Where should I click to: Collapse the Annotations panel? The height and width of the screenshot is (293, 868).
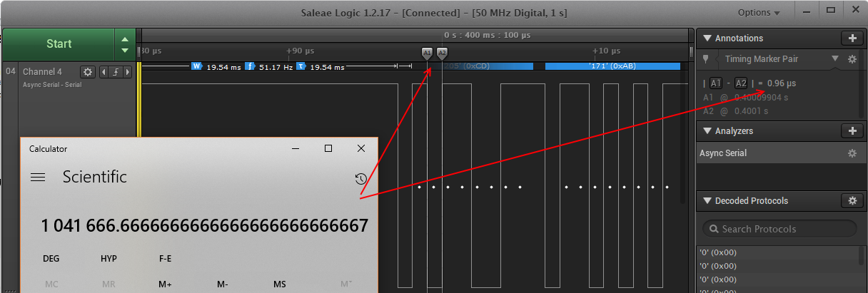pos(708,38)
